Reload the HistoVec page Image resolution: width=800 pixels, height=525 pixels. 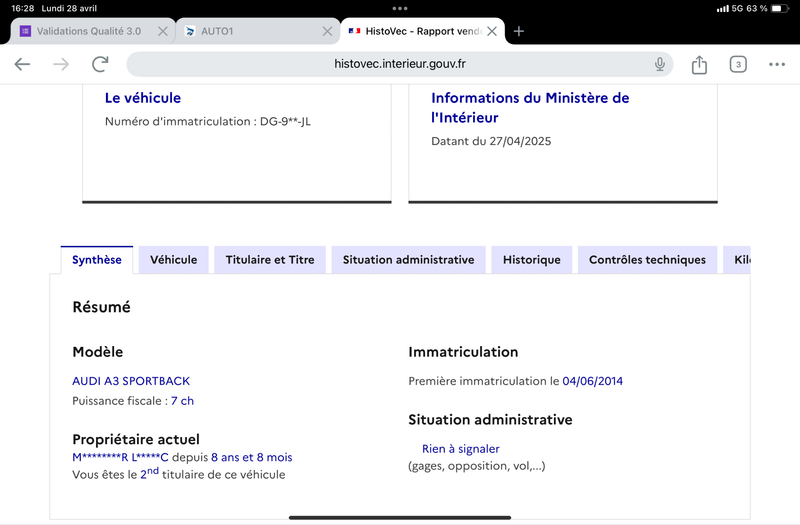[x=101, y=64]
